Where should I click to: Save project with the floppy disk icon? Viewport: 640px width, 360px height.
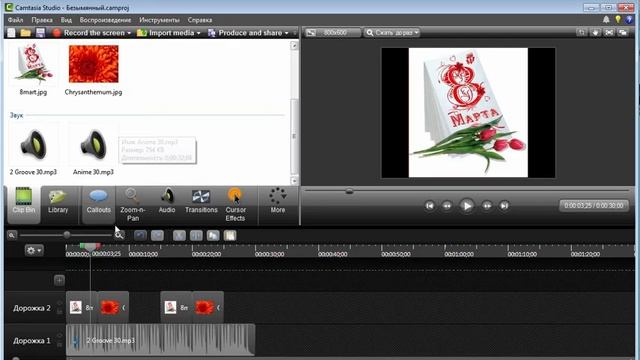pyautogui.click(x=40, y=33)
